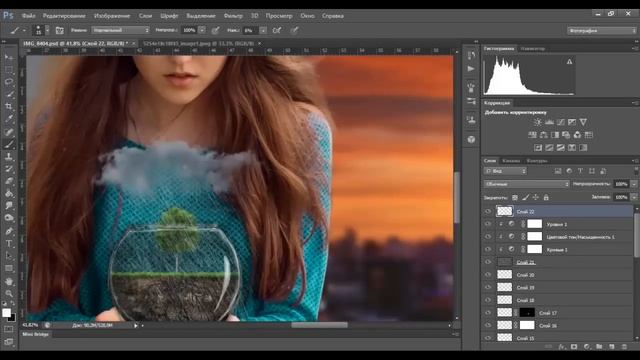This screenshot has width=640, height=360.
Task: Select the Lasso tool
Action: pos(9,82)
